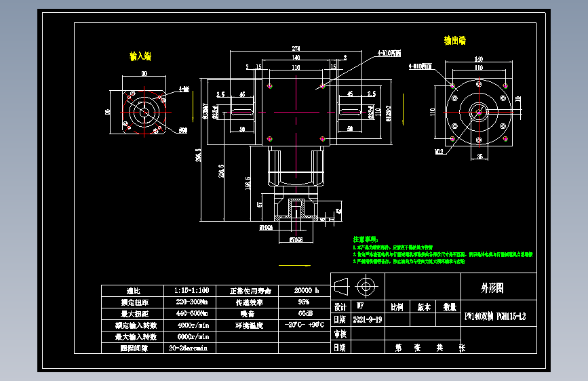588x381 pixels.
Task: Click the '设计' title block label
Action: click(x=340, y=308)
